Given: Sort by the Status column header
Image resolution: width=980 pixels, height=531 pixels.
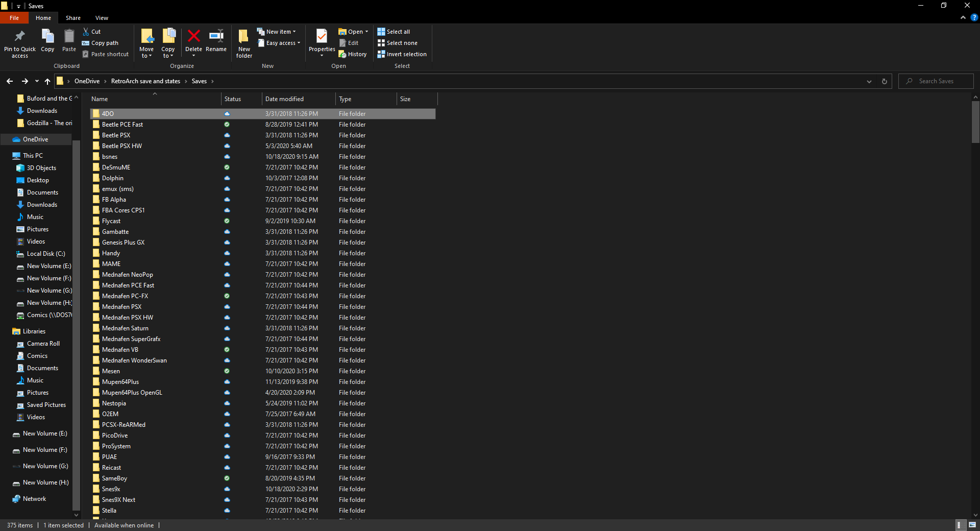Looking at the screenshot, I should tap(242, 99).
